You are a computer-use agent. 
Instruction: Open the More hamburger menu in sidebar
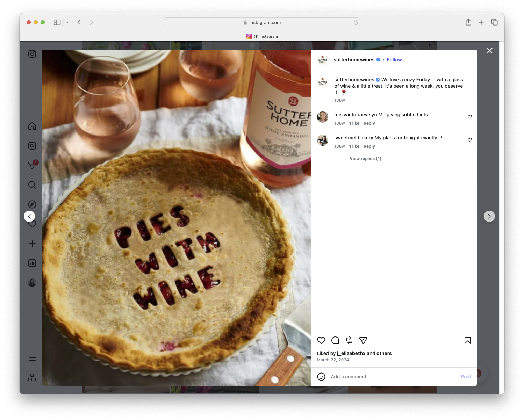click(x=32, y=357)
